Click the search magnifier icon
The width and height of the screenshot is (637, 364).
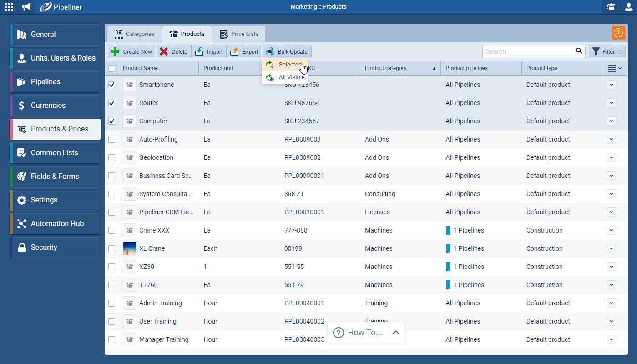click(579, 51)
